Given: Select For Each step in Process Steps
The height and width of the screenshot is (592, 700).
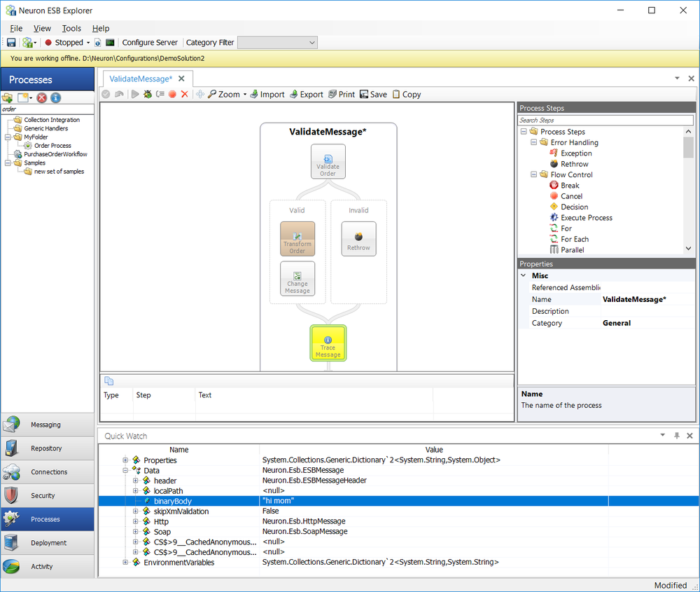Looking at the screenshot, I should pos(575,239).
